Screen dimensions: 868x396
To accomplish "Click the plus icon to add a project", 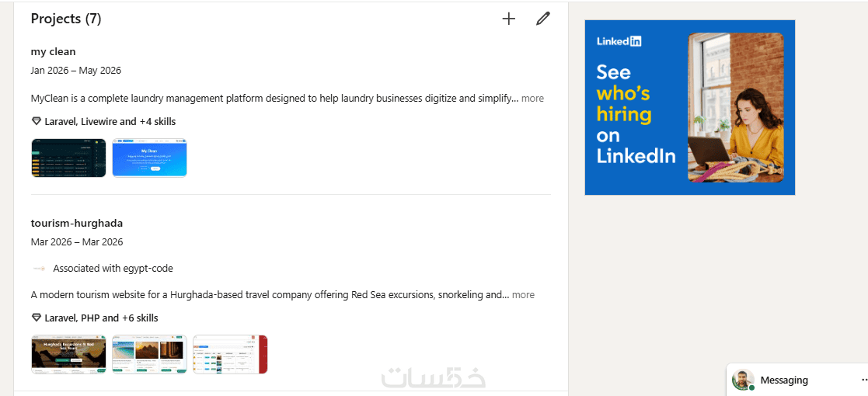I will (x=508, y=19).
